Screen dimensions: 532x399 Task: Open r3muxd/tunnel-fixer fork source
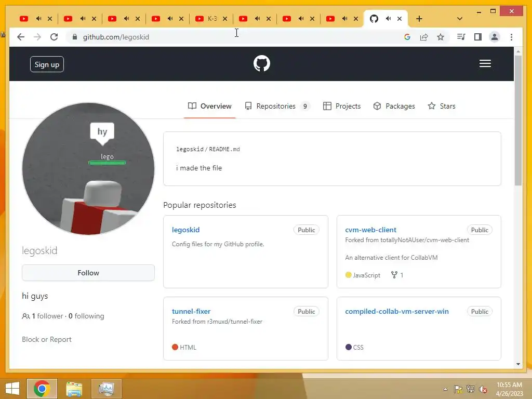(234, 321)
